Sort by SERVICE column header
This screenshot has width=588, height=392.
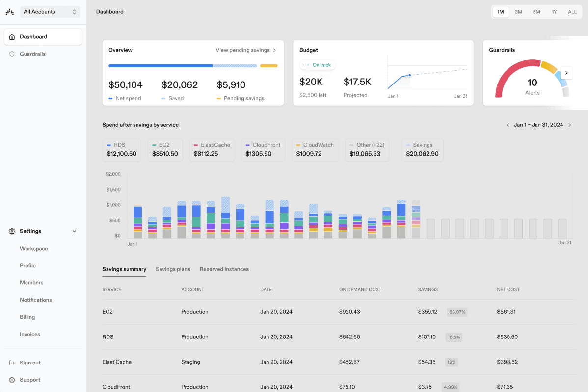(112, 290)
